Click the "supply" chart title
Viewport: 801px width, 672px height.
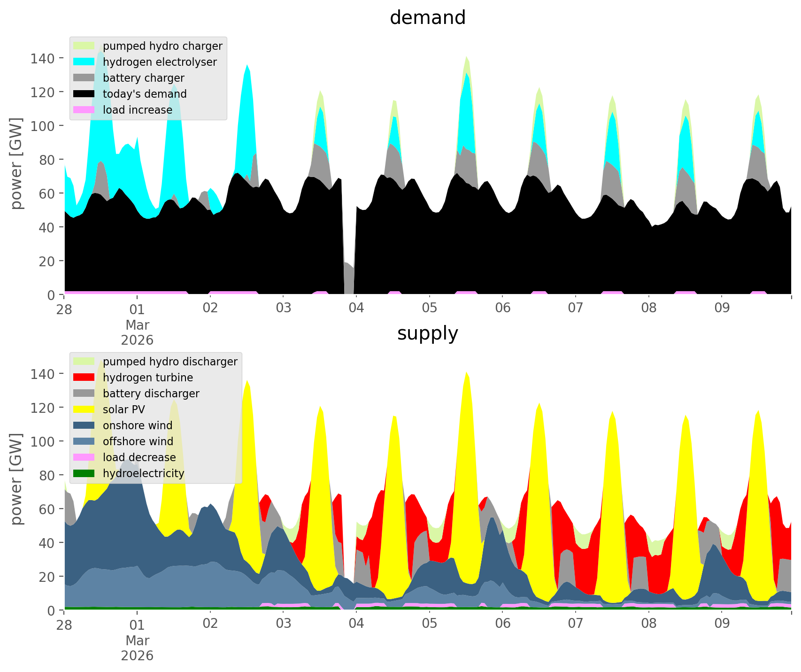427,333
